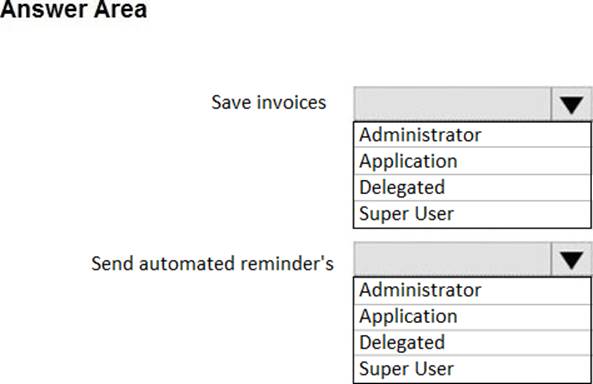The height and width of the screenshot is (384, 593).
Task: Choose Application permission type for automated reminders
Action: (472, 317)
